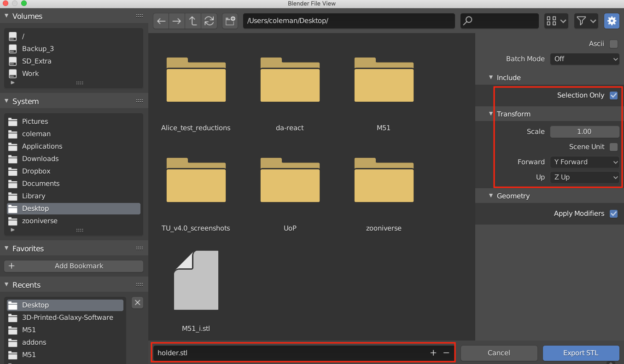
Task: Navigate to previous folder with back arrow
Action: click(x=161, y=21)
